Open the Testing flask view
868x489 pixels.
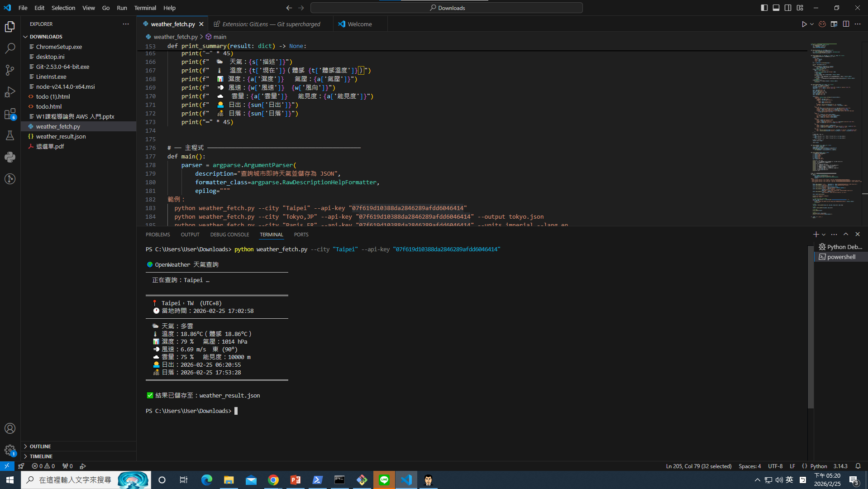pos(10,135)
